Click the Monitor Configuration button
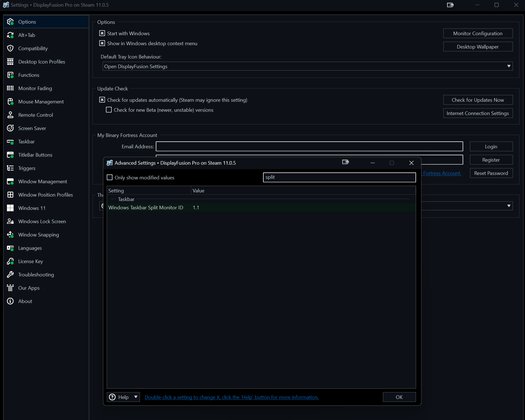The image size is (525, 420). click(x=478, y=34)
